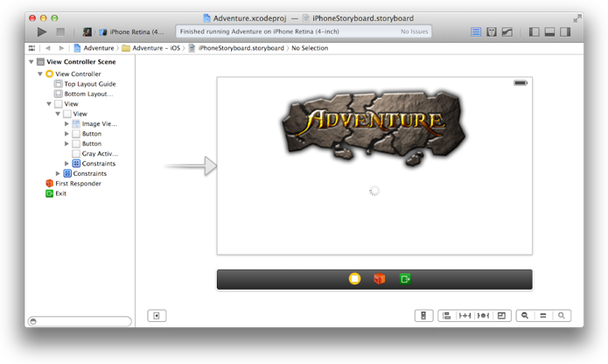The image size is (608, 364).
Task: Select the battery icon in status bar
Action: [521, 83]
